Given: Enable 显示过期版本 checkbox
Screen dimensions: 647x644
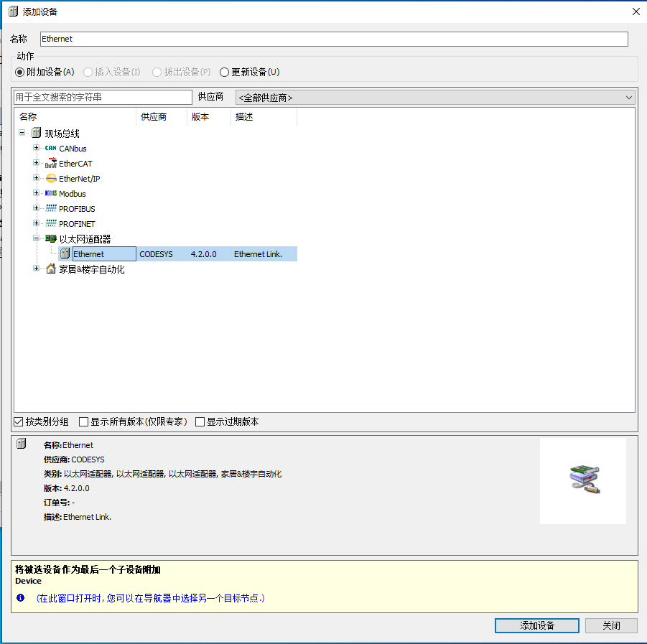Looking at the screenshot, I should pyautogui.click(x=200, y=421).
